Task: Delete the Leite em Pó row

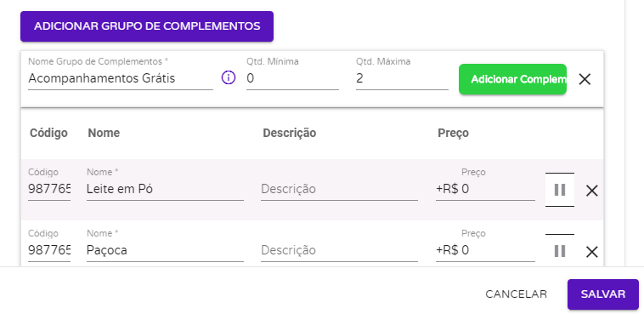Action: pyautogui.click(x=591, y=191)
